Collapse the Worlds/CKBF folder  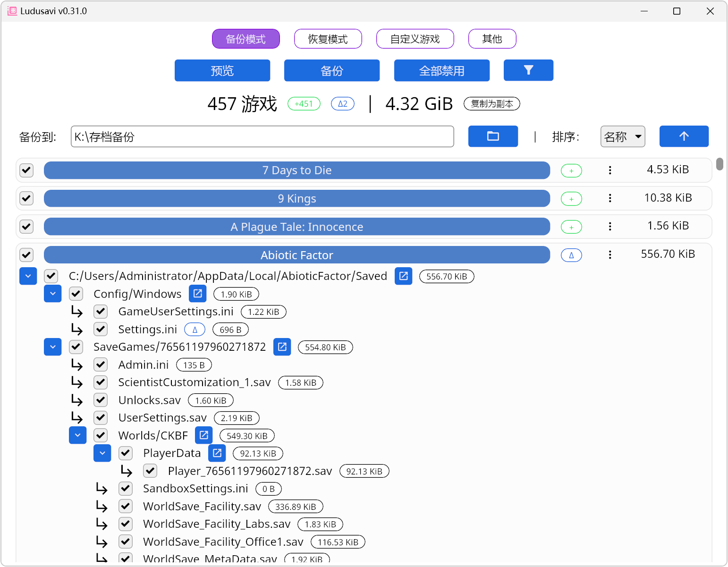point(78,435)
